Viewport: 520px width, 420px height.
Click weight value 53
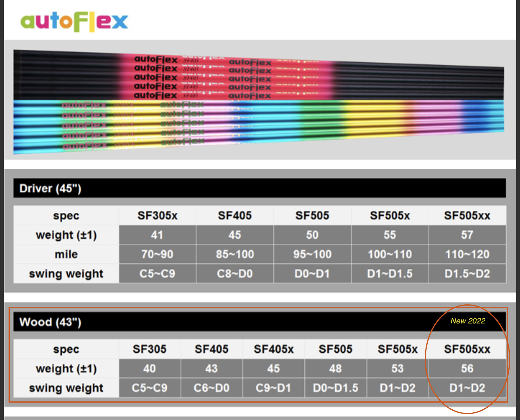pyautogui.click(x=398, y=369)
